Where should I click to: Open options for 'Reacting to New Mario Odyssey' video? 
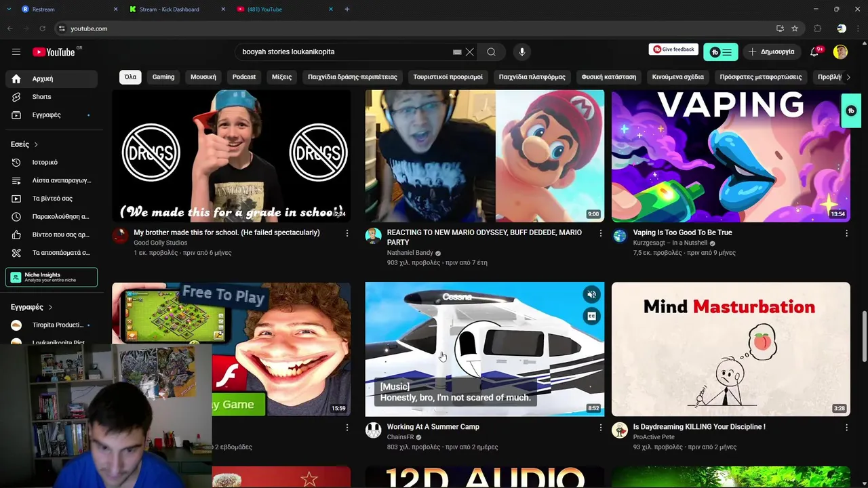click(x=600, y=232)
